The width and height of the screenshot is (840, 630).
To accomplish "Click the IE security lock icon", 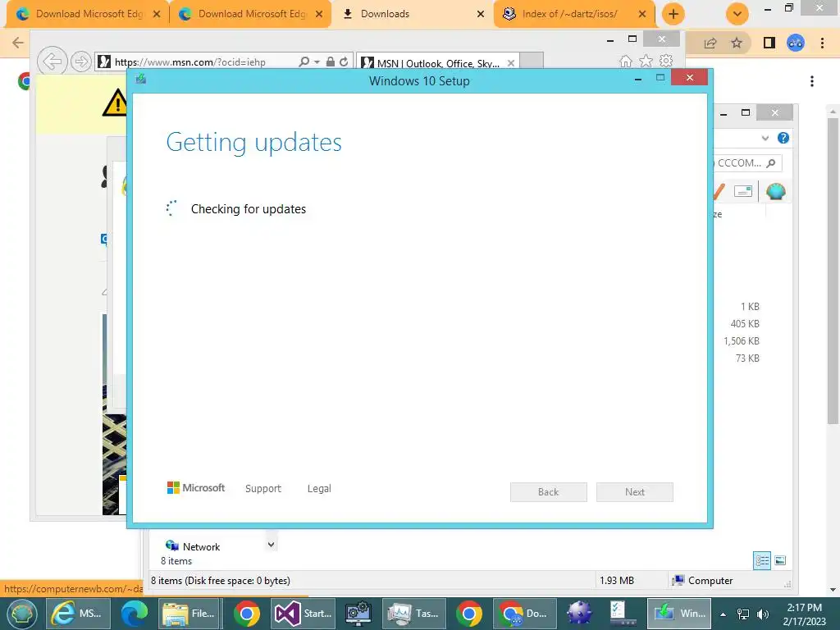I will (x=331, y=62).
